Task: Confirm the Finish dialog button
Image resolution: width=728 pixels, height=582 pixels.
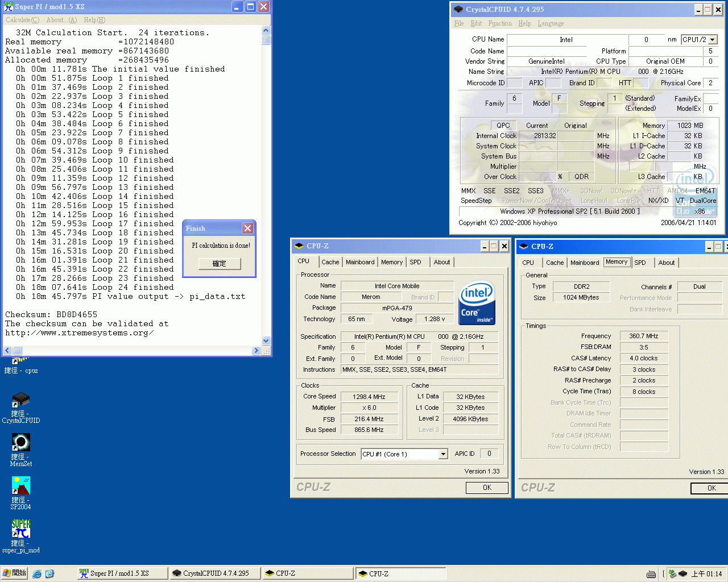Action: click(x=219, y=264)
